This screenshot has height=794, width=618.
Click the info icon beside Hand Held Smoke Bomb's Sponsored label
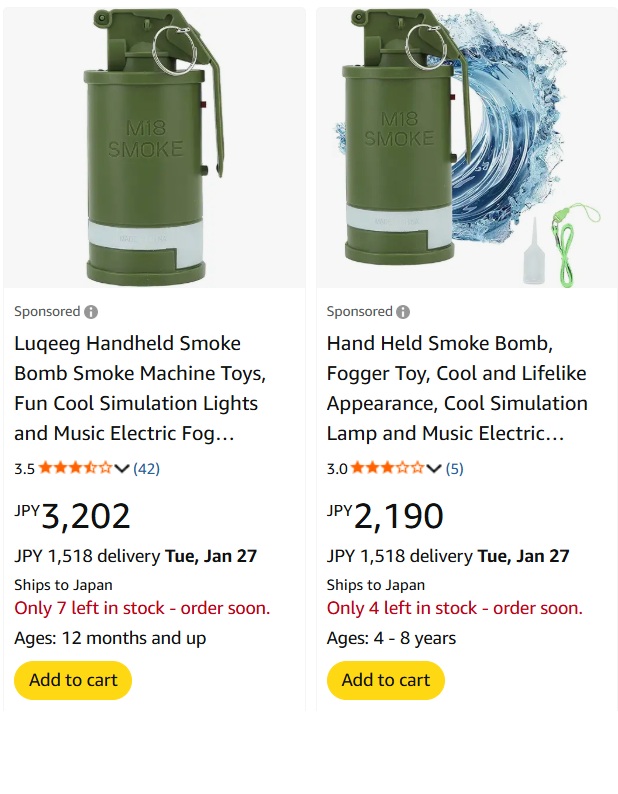point(403,312)
